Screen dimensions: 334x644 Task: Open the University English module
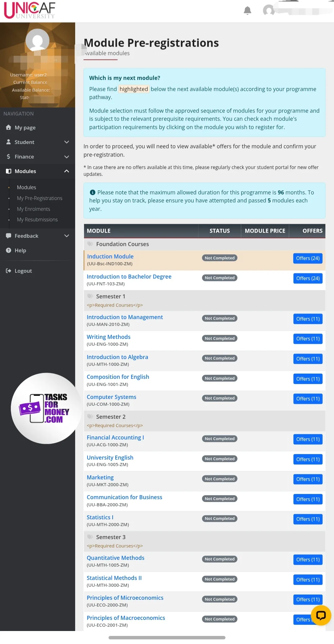pyautogui.click(x=110, y=458)
